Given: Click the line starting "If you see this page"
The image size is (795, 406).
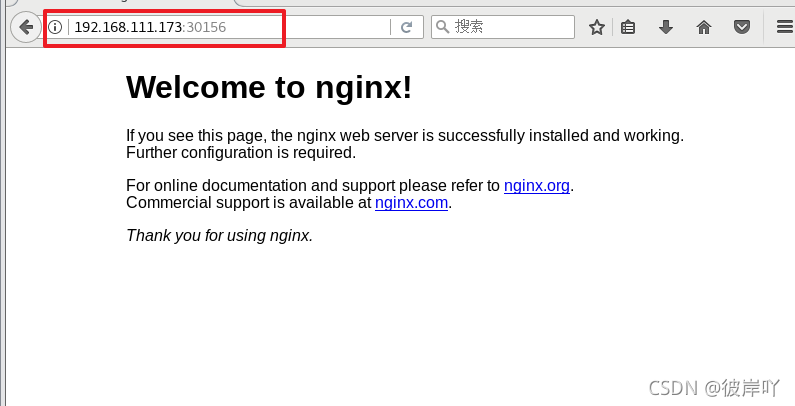Looking at the screenshot, I should coord(405,135).
